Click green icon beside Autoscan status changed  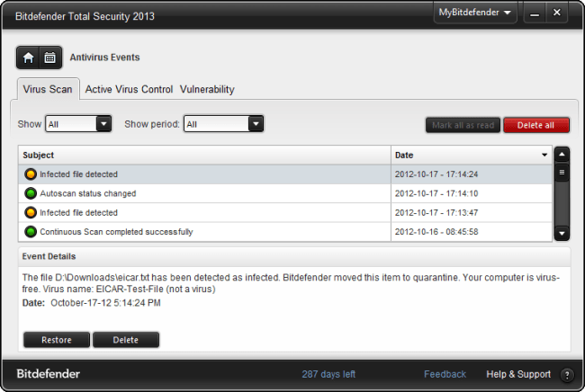coord(31,193)
